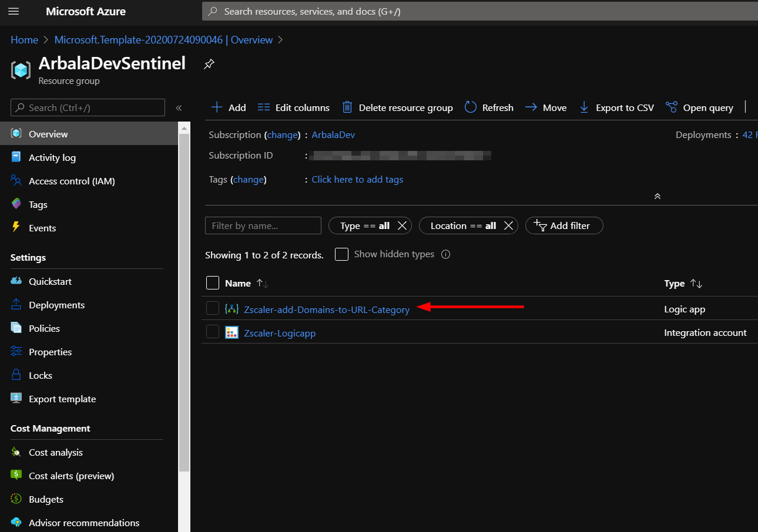Click Open query in toolbar
The image size is (758, 532).
(x=699, y=107)
